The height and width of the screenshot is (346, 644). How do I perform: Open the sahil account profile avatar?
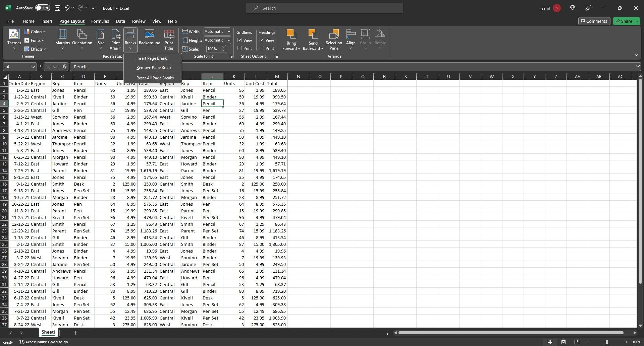(x=557, y=8)
